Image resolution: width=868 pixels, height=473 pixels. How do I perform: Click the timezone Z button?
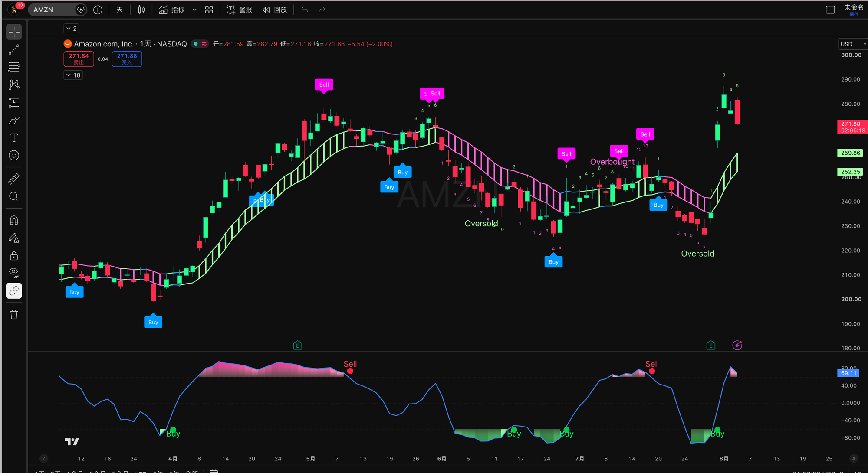43,458
